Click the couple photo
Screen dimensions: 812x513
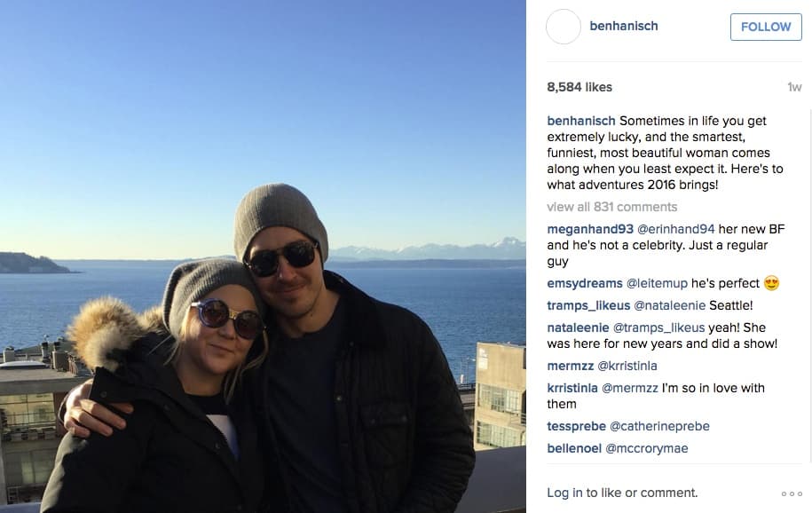(x=263, y=256)
